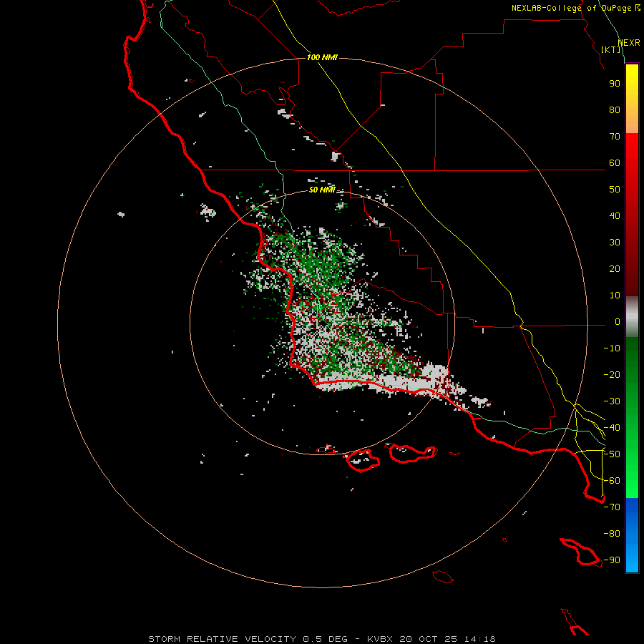This screenshot has width=644, height=644.
Task: Click the 90 value on the velocity scale
Action: pos(615,84)
